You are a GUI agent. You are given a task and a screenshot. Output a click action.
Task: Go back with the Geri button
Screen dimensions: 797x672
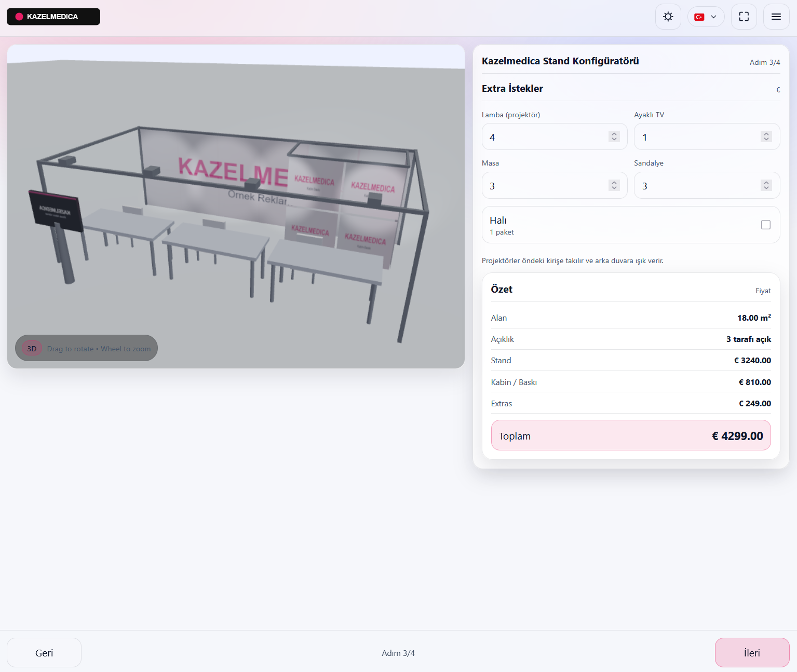coord(44,653)
